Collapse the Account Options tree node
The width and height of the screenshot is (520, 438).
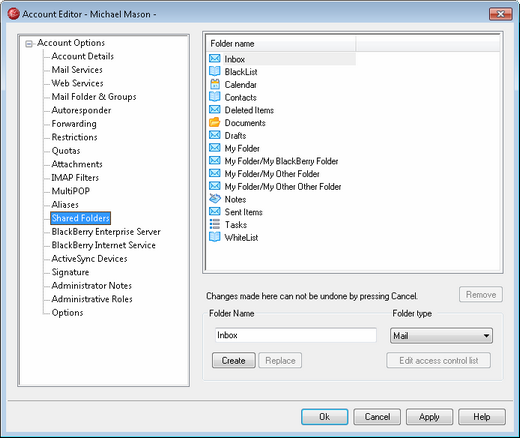coord(29,44)
